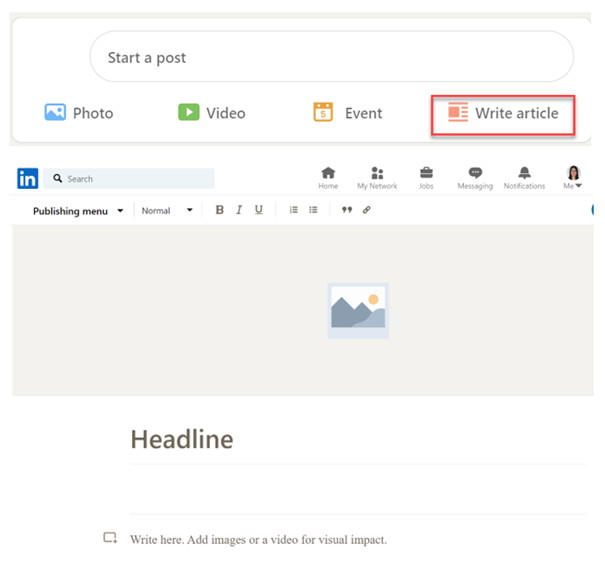This screenshot has height=577, width=605.
Task: Click the Event calendar icon
Action: click(x=323, y=112)
